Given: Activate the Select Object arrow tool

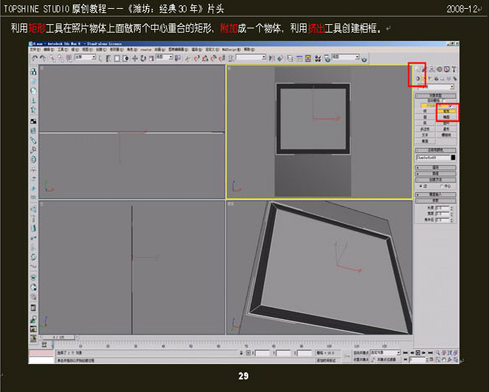Looking at the screenshot, I should coord(100,58).
